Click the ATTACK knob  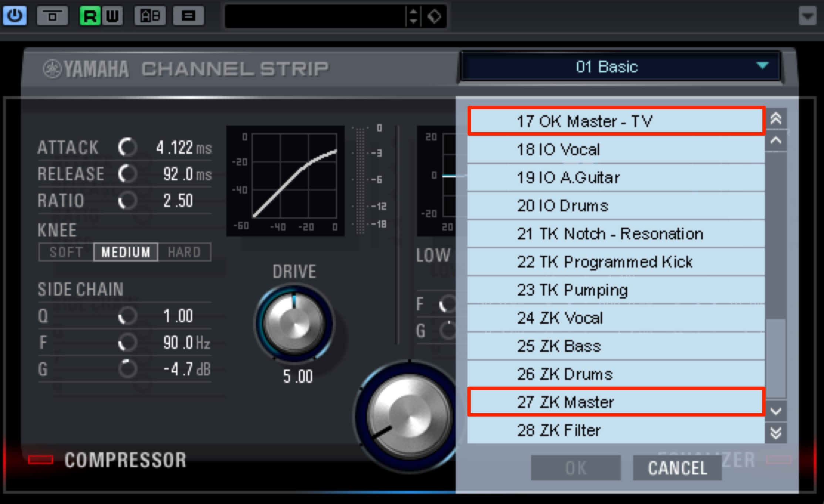coord(128,147)
